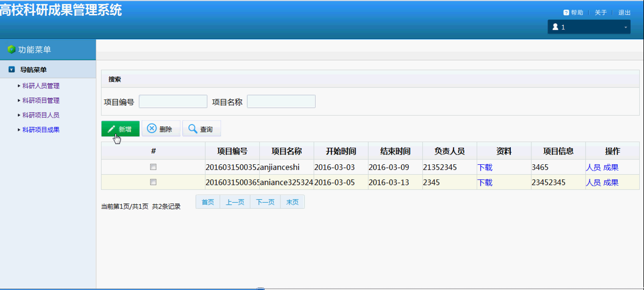Click the help question mark icon
Image resolution: width=644 pixels, height=290 pixels.
566,13
